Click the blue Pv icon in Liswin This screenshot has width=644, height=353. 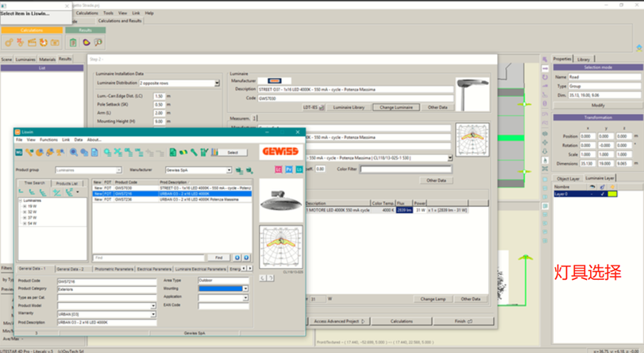coord(289,169)
